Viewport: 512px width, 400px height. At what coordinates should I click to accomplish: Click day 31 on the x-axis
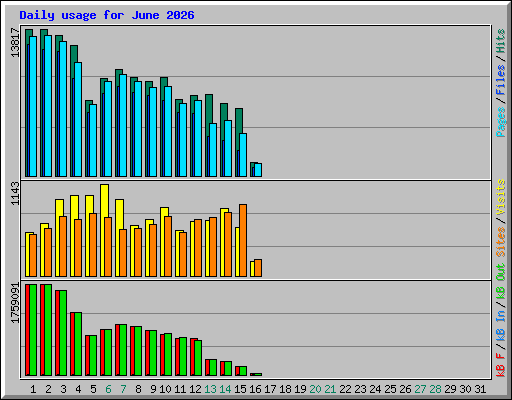(480, 389)
